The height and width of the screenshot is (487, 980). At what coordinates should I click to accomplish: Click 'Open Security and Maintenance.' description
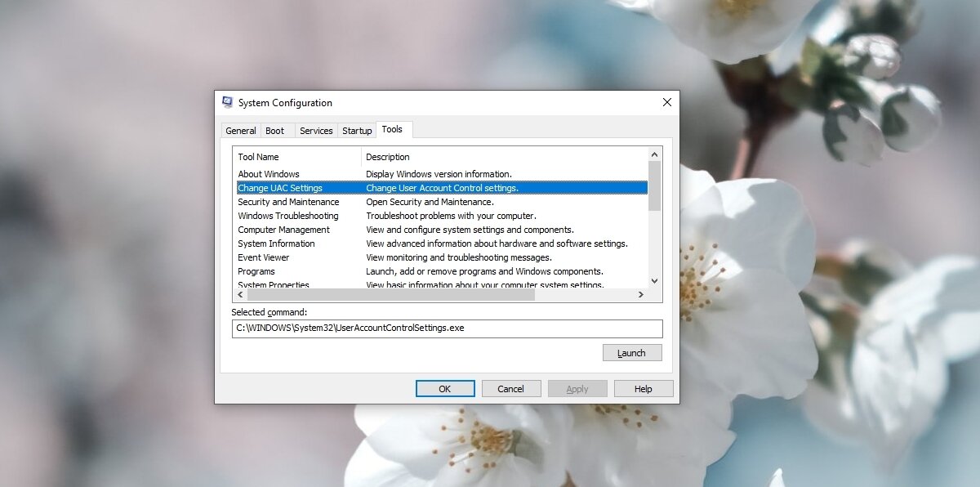click(430, 202)
